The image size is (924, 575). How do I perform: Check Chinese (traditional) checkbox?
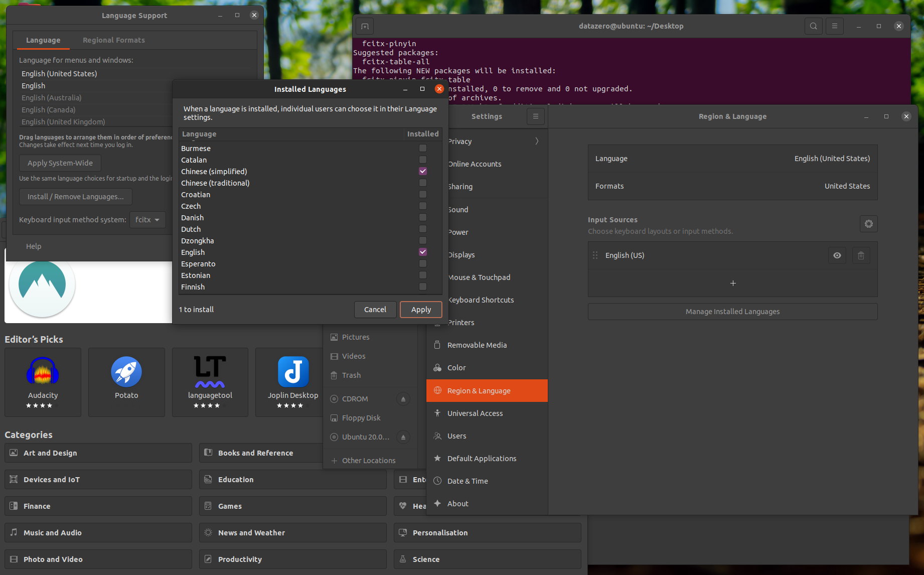(x=423, y=183)
